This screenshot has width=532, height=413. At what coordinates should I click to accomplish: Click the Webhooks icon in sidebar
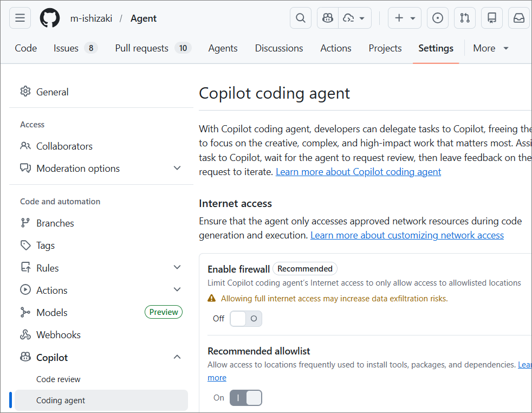click(x=25, y=334)
